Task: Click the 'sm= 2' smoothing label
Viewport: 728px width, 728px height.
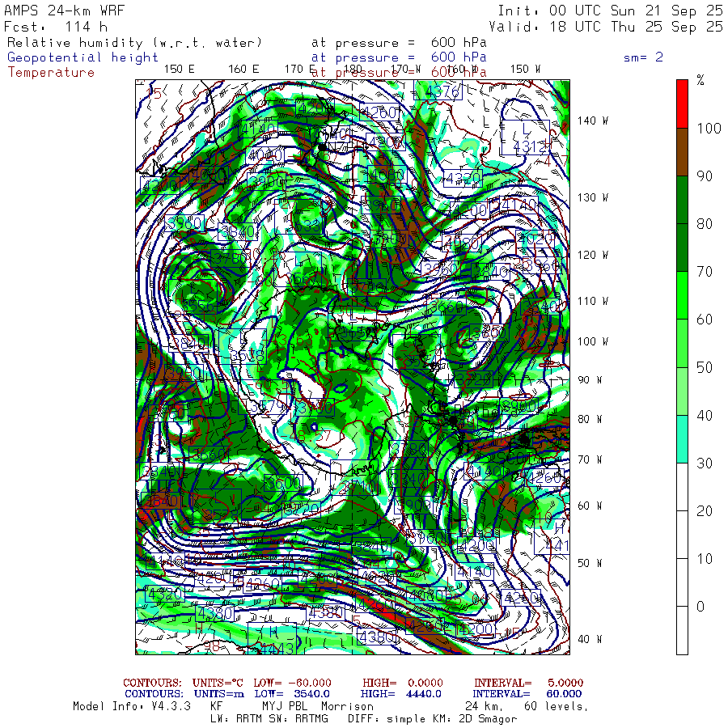Action: point(643,57)
